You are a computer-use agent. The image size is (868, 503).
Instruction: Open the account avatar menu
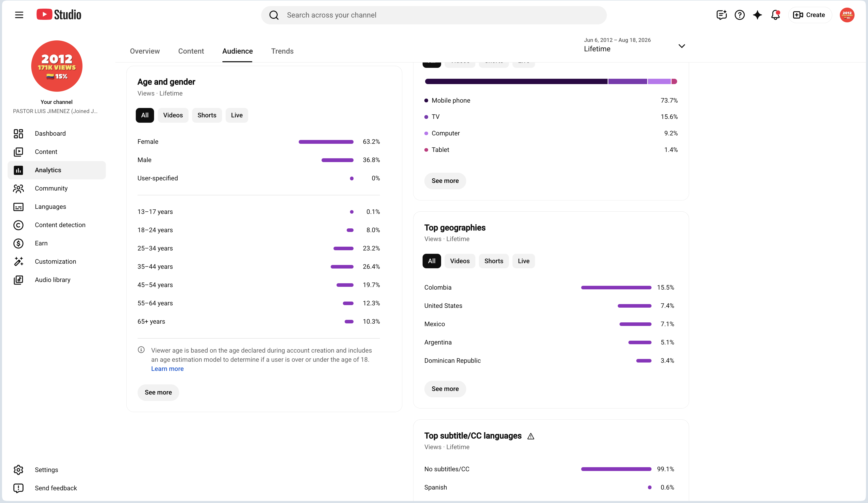(x=847, y=15)
